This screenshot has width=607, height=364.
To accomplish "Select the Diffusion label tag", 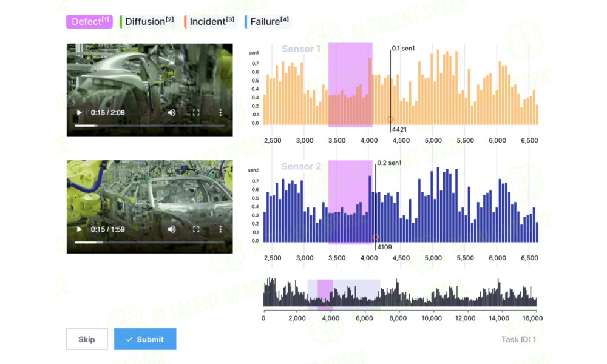I will [x=149, y=22].
